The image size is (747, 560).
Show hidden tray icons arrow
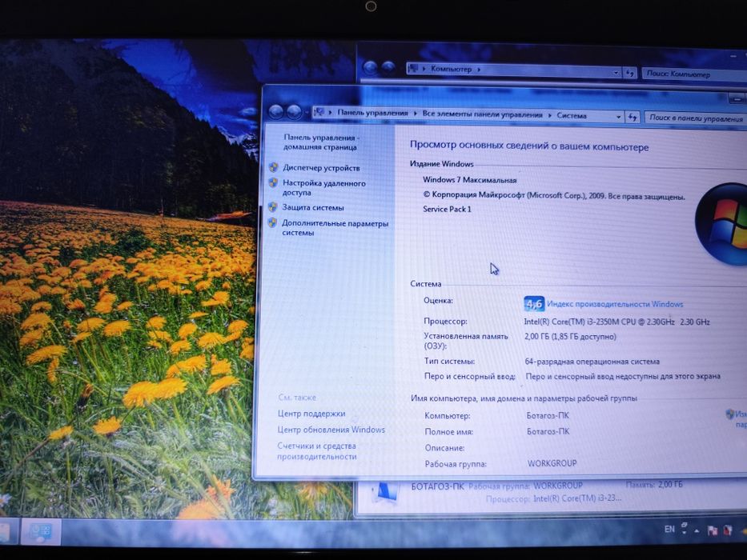[697, 530]
